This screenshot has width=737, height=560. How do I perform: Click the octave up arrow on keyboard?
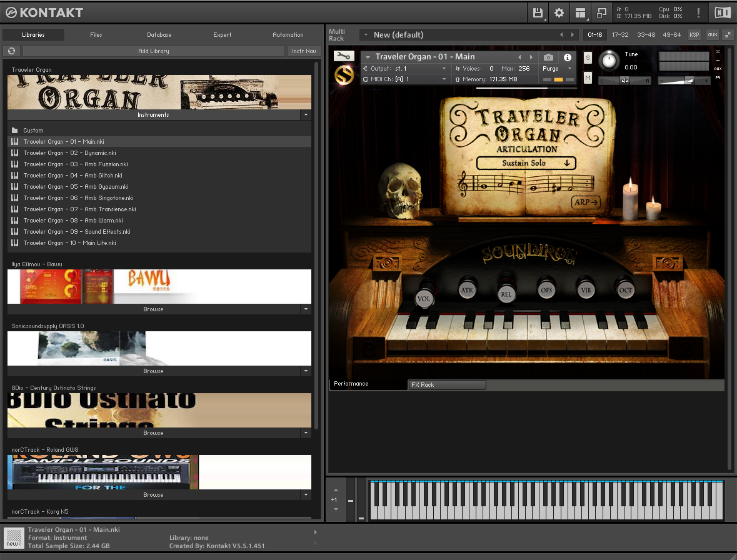(x=336, y=490)
